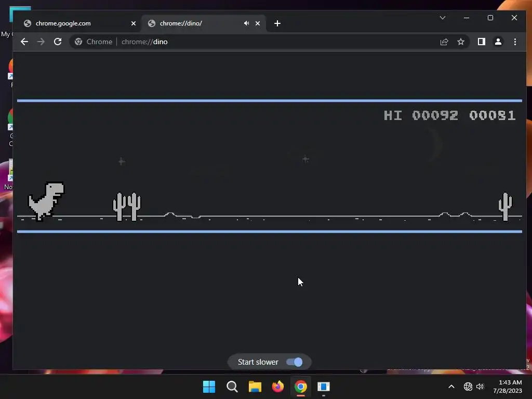Image resolution: width=532 pixels, height=399 pixels.
Task: Select the chrome://dino/ tab
Action: [204, 23]
